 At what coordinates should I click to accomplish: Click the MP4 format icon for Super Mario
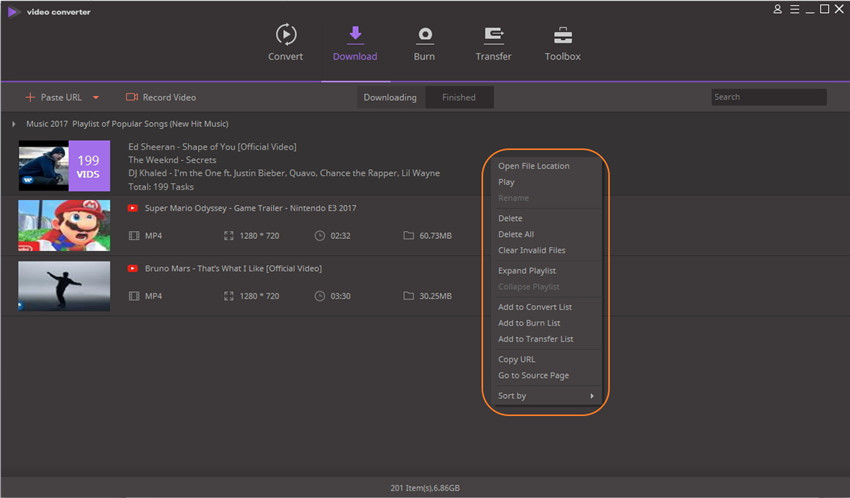(x=134, y=236)
